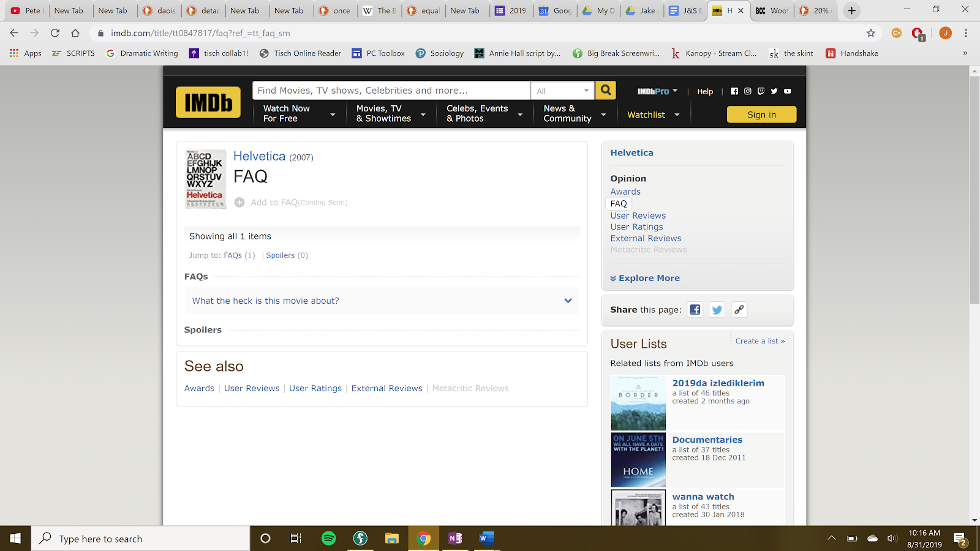Open the Handshake bookmark
Image resolution: width=980 pixels, height=551 pixels.
pos(852,53)
